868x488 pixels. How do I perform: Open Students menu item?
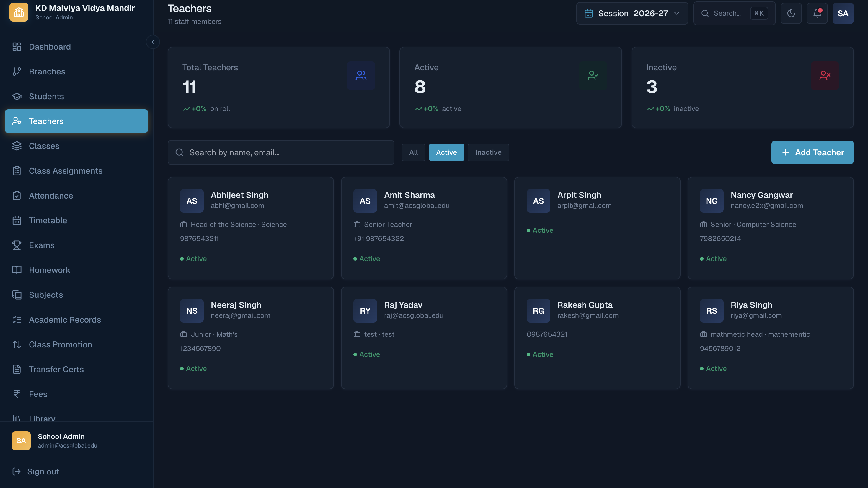coord(76,97)
